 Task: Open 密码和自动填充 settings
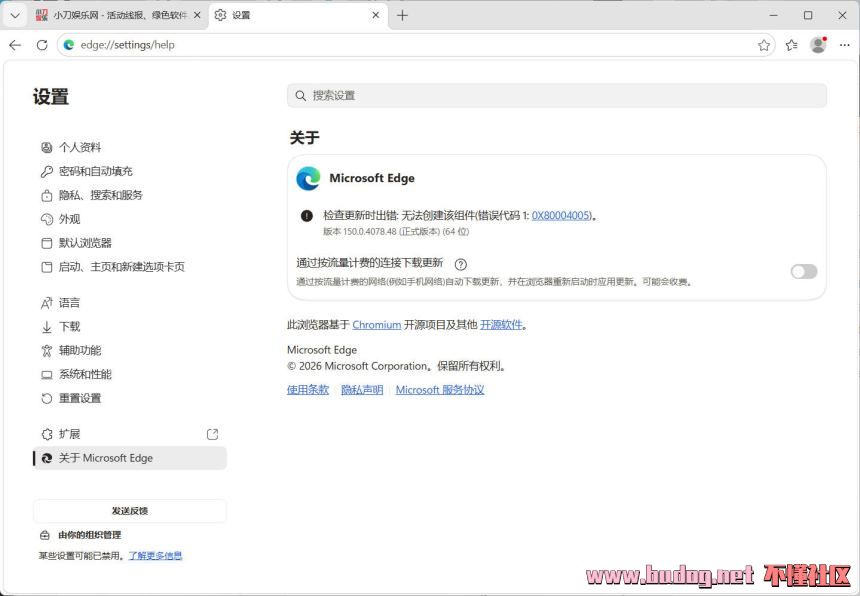(131, 171)
